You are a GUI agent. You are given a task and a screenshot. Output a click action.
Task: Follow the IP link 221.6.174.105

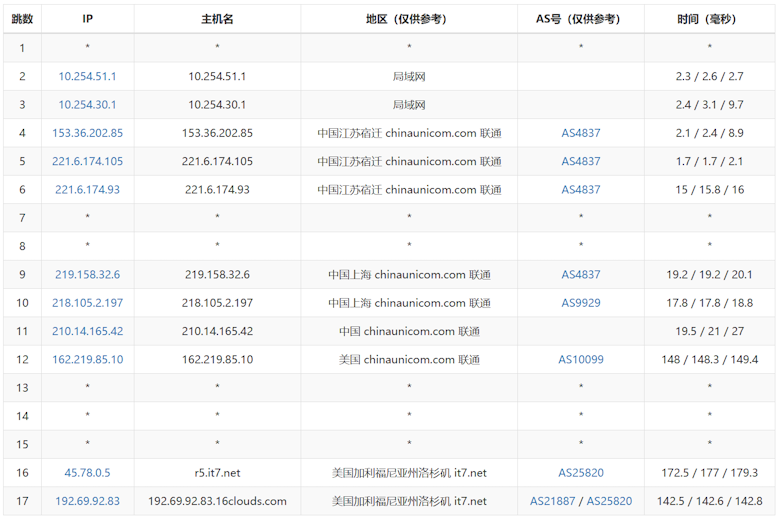tap(87, 161)
